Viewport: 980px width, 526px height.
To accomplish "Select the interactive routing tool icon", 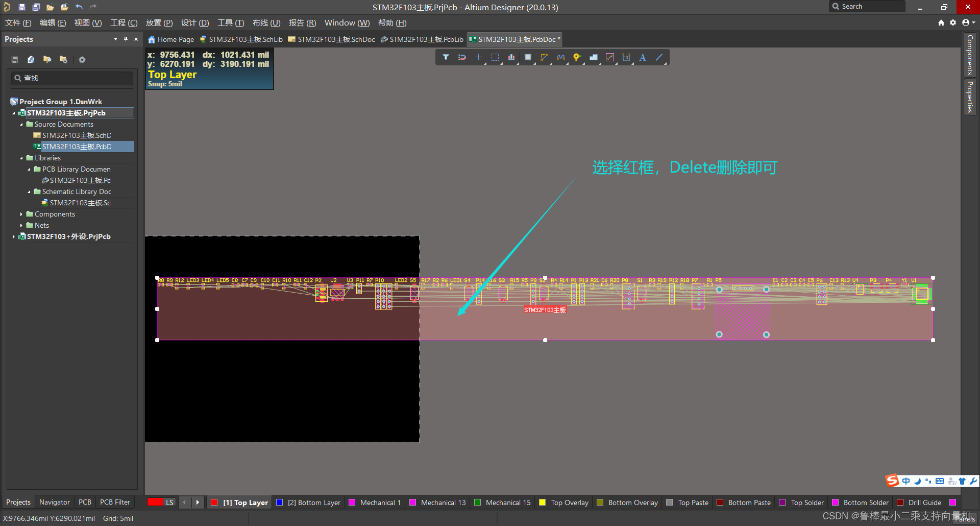I will [544, 57].
